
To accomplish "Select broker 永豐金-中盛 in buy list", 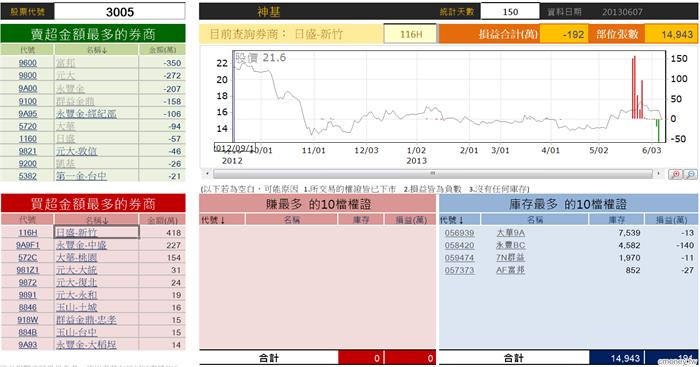I will (x=81, y=245).
